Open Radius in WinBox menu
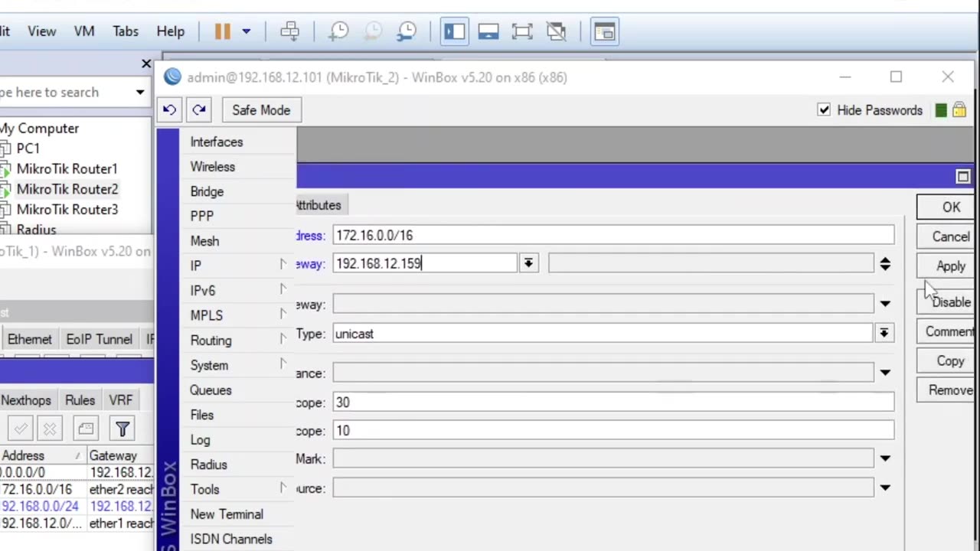The image size is (980, 551). coord(208,465)
